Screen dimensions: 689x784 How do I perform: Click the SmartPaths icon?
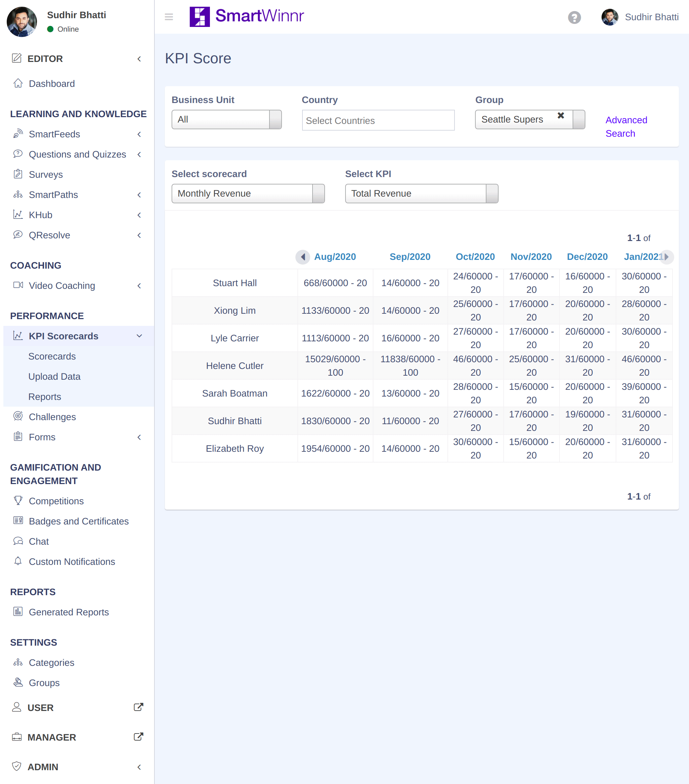tap(18, 195)
